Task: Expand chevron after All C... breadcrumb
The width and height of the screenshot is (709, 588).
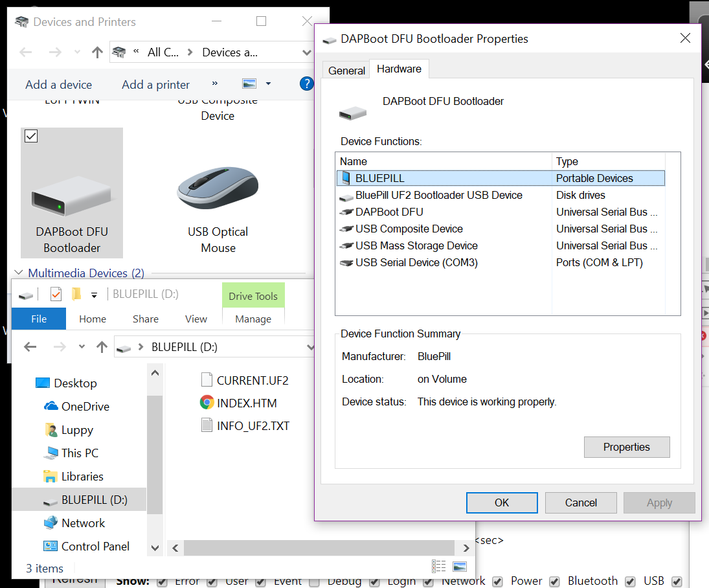Action: 190,52
